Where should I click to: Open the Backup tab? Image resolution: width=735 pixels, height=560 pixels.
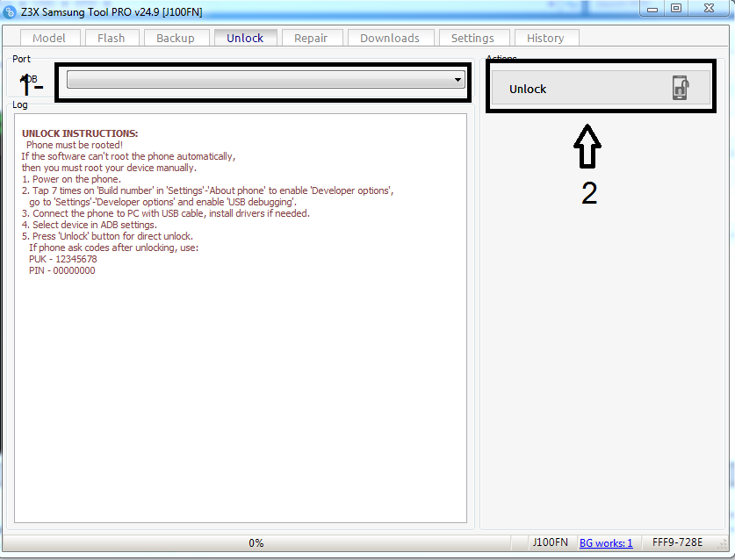176,38
